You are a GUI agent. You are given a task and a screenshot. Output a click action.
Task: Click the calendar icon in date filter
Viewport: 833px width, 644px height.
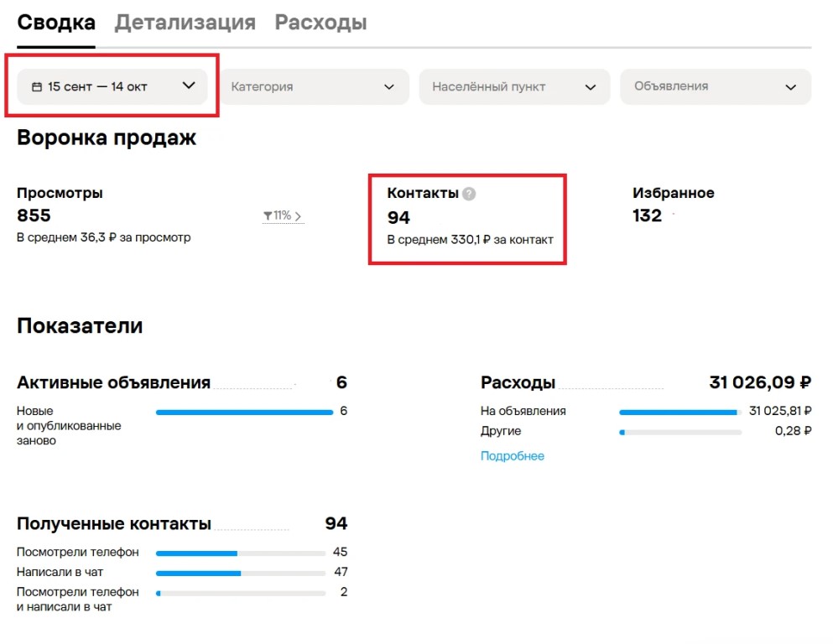point(37,86)
